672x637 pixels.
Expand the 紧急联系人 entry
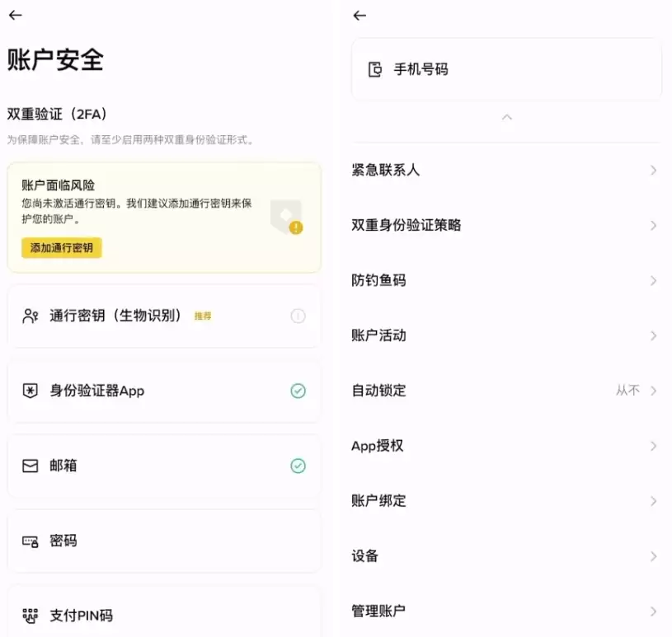click(506, 170)
